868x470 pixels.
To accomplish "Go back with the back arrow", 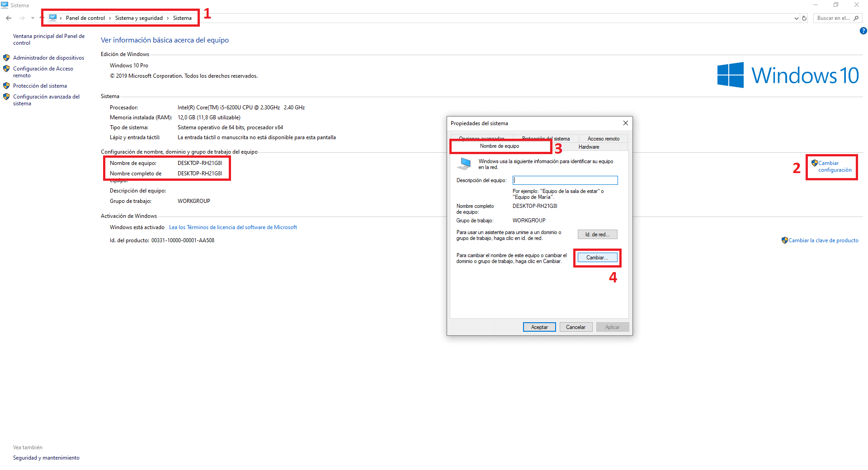I will [x=9, y=18].
